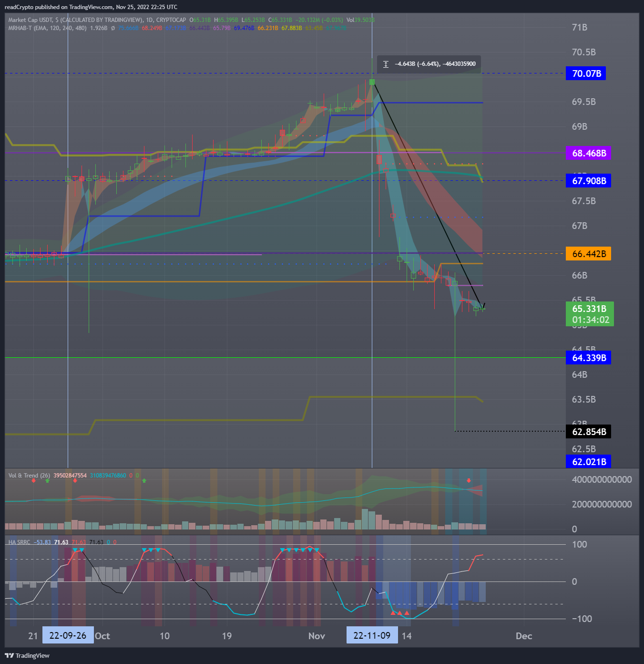Viewport: 644px width, 664px height.
Task: Click the 63.5B price axis tick
Action: [x=584, y=399]
